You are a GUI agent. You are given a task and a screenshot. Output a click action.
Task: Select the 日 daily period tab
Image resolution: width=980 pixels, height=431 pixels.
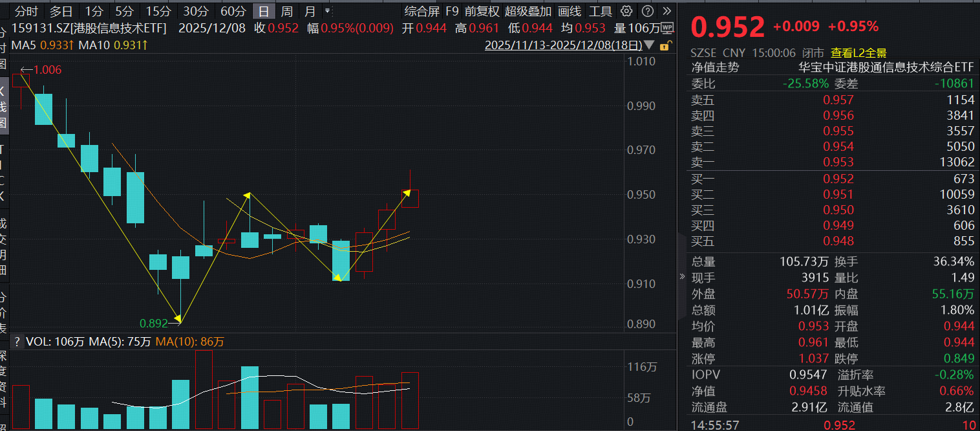(x=263, y=11)
